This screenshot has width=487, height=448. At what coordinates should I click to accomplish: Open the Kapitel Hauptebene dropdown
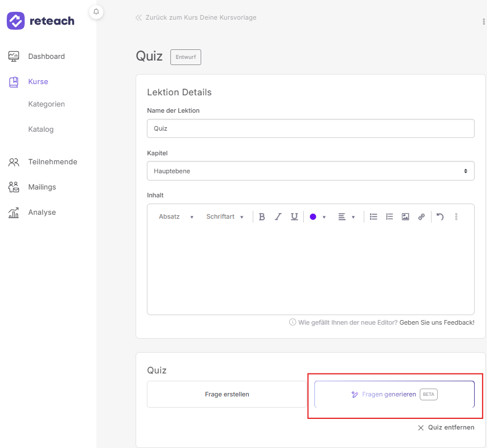click(310, 171)
